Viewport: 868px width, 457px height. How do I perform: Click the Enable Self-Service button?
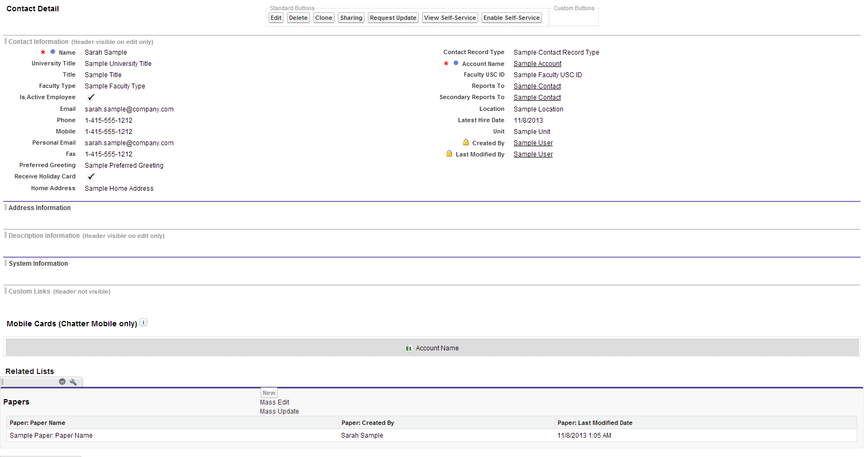point(511,18)
